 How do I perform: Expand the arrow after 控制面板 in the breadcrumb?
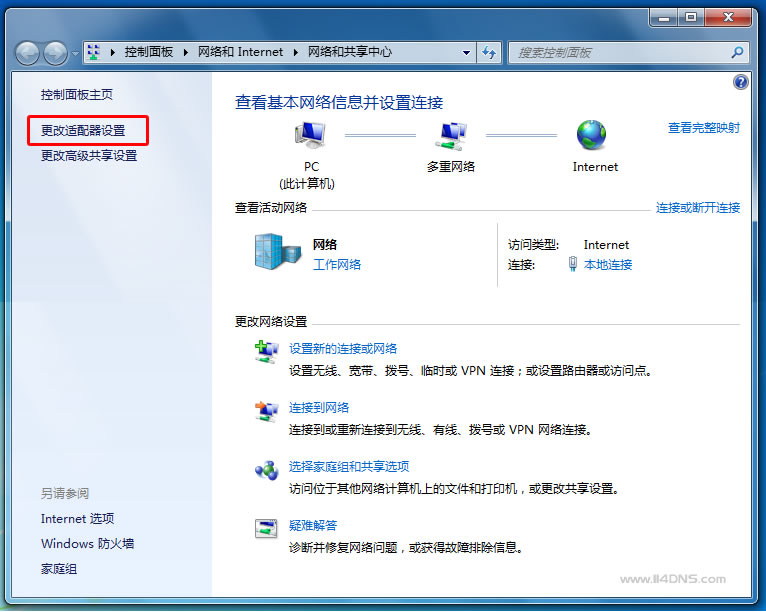point(186,52)
